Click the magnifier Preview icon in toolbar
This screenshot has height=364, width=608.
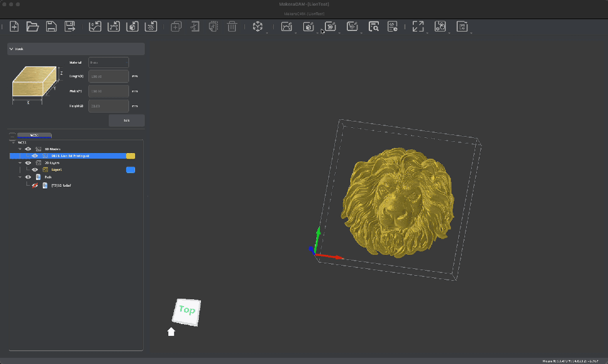point(373,26)
